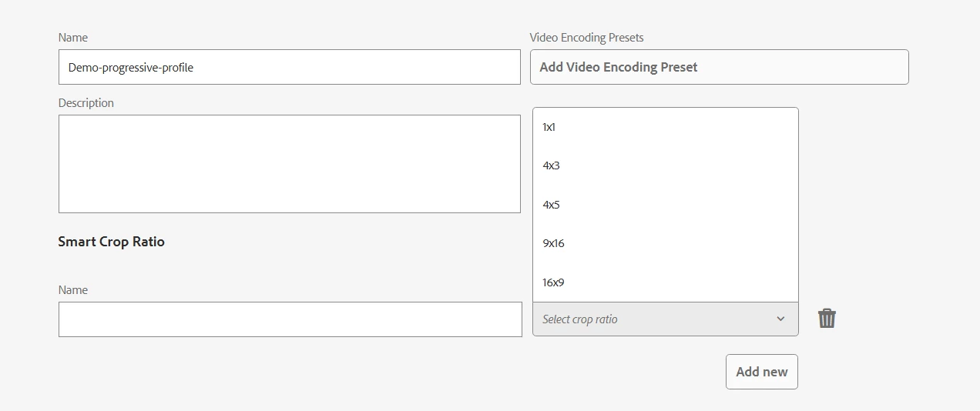The width and height of the screenshot is (980, 411).
Task: Click the Name label above Demo-progressive-profile
Action: 73,38
